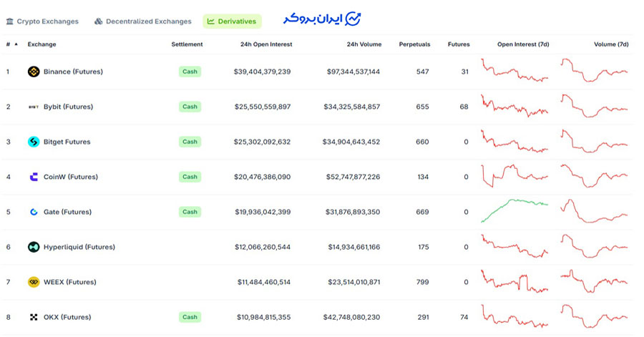Click the Cash badge in Binance row
This screenshot has width=644, height=337.
pos(190,72)
